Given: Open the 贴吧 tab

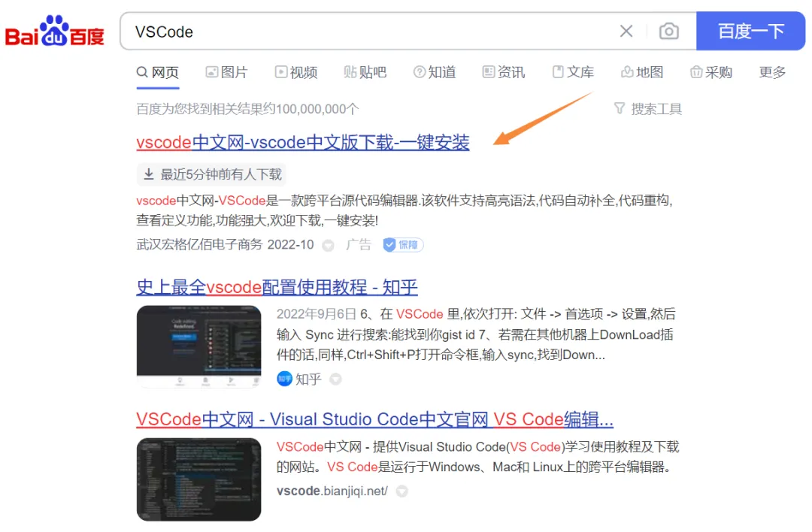Looking at the screenshot, I should (x=365, y=72).
